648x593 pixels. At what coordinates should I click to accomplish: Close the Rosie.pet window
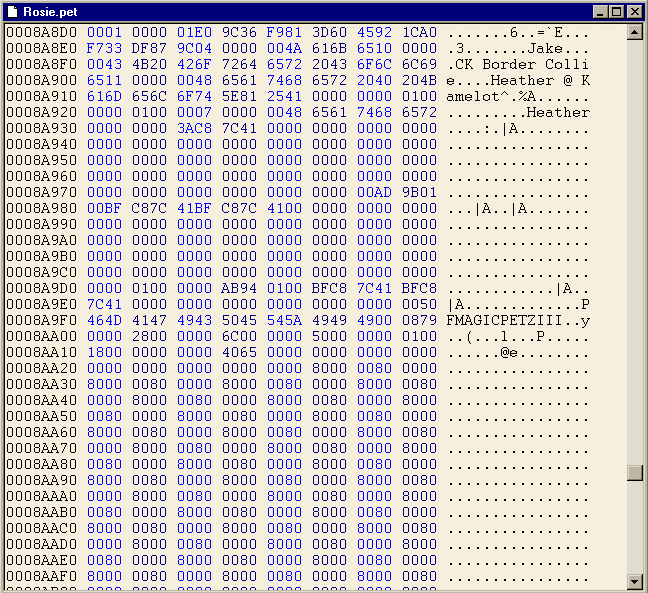(633, 12)
